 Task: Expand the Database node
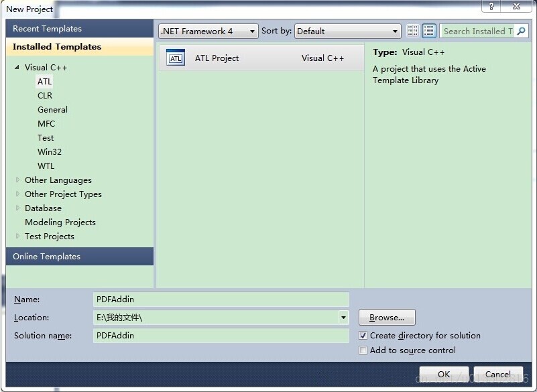[x=17, y=208]
